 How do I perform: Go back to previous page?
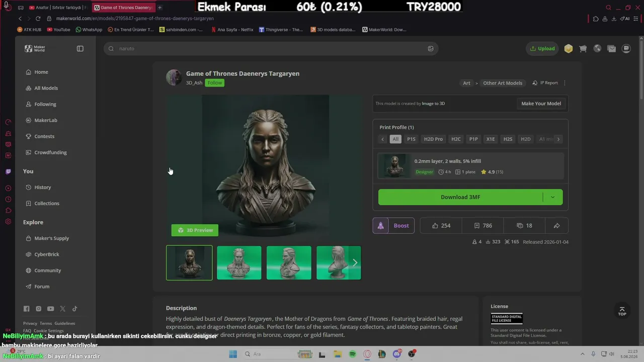[20, 19]
